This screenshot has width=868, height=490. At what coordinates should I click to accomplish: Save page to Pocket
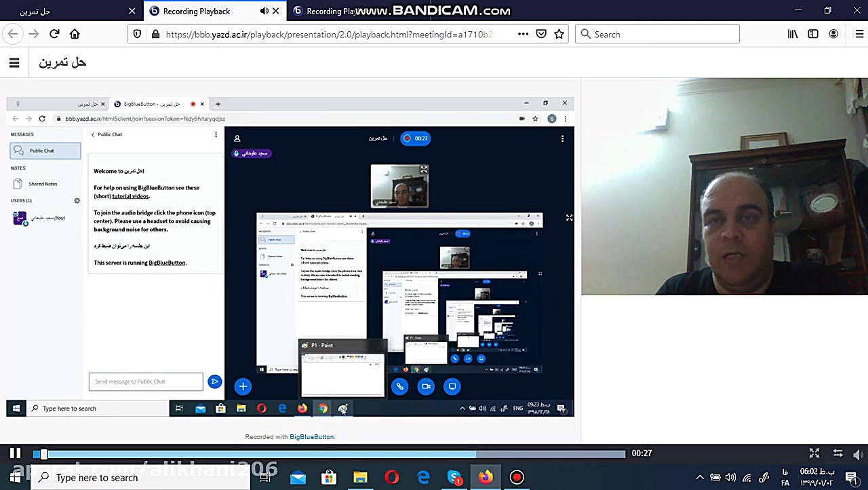541,34
